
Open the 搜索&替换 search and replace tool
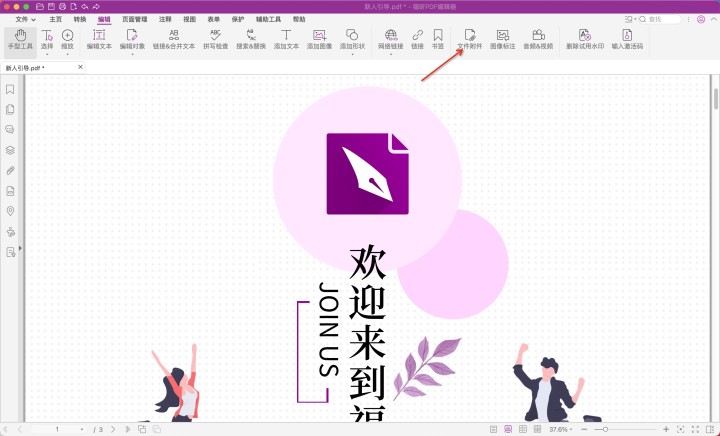(x=251, y=39)
